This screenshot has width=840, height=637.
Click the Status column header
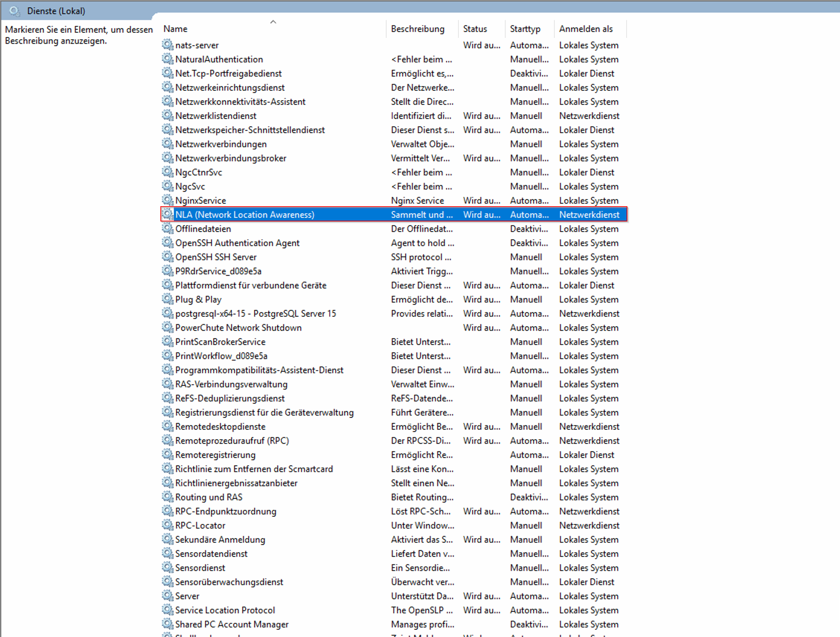(475, 29)
